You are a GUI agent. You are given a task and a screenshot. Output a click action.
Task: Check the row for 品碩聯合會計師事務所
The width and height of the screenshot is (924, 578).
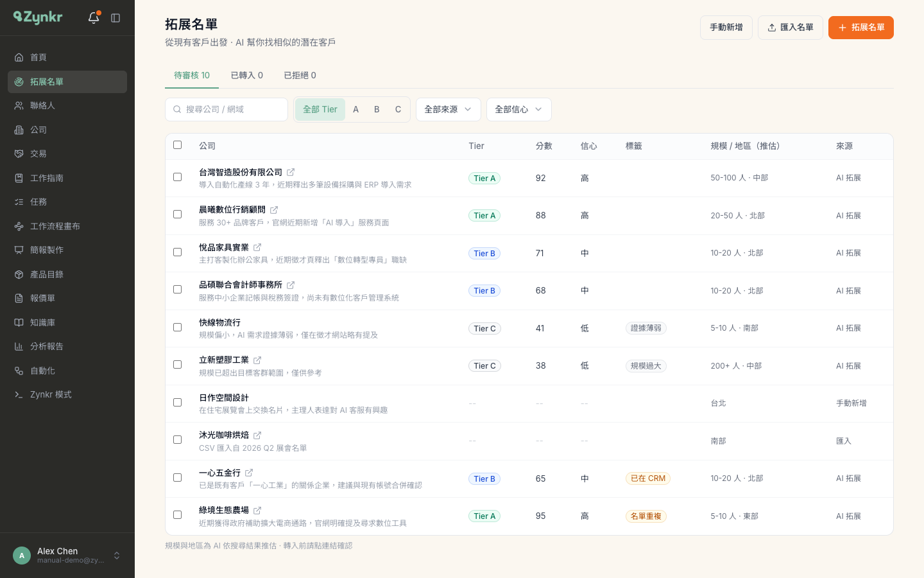click(x=178, y=290)
